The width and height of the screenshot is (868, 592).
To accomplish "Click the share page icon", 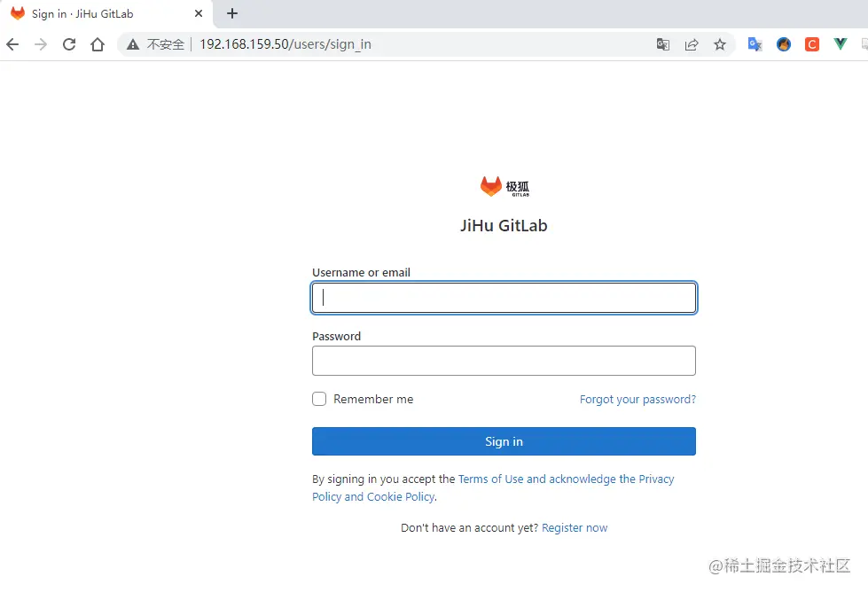I will click(x=692, y=44).
